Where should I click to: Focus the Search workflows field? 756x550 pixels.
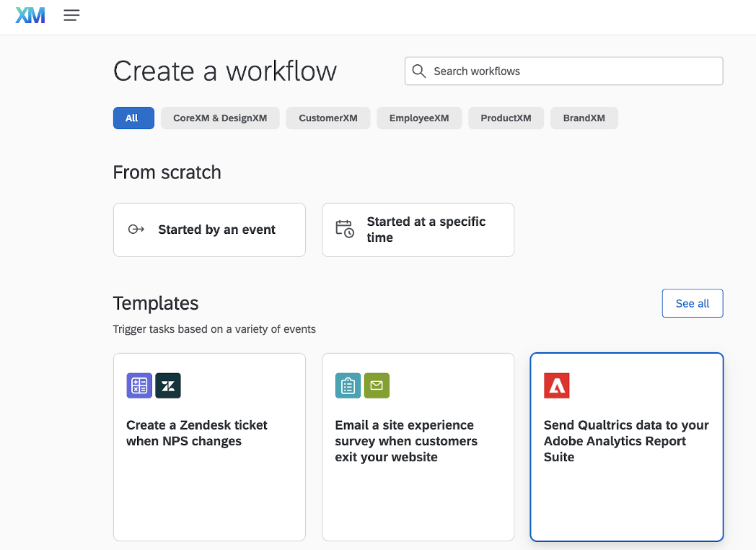click(x=563, y=71)
